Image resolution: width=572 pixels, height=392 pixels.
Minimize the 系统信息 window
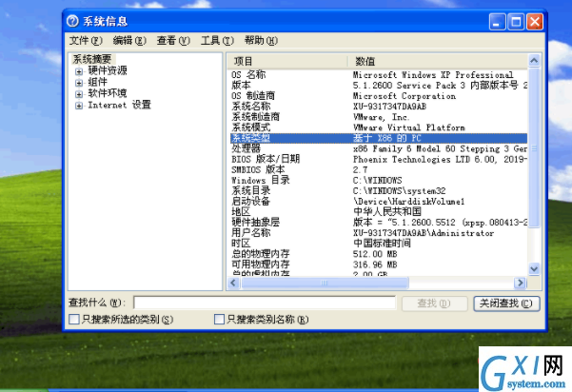coord(497,22)
